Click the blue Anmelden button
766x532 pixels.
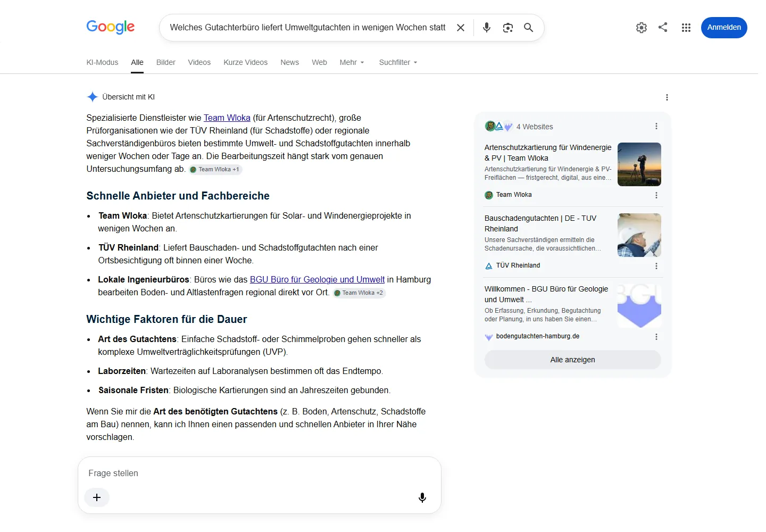[x=724, y=28]
